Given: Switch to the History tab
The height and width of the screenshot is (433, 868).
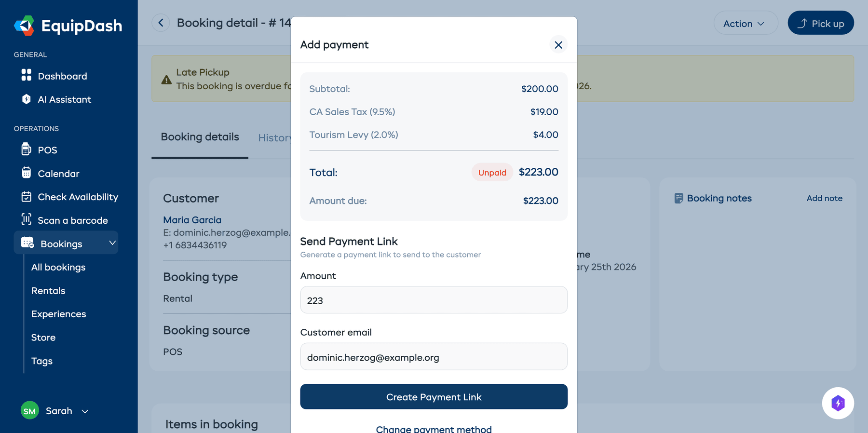Looking at the screenshot, I should (x=274, y=138).
